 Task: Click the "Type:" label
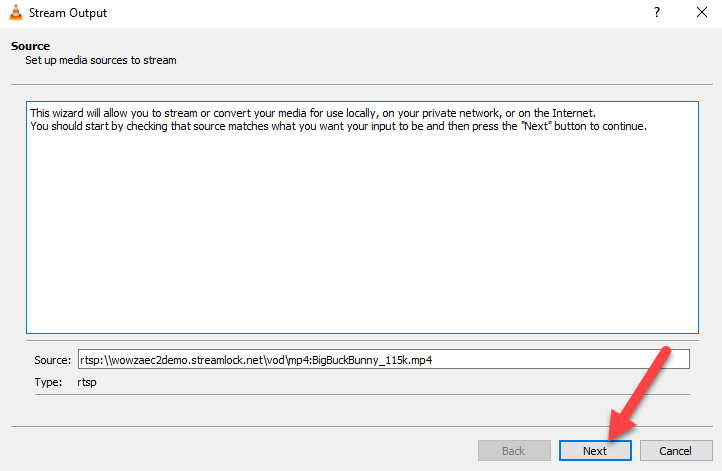point(48,382)
